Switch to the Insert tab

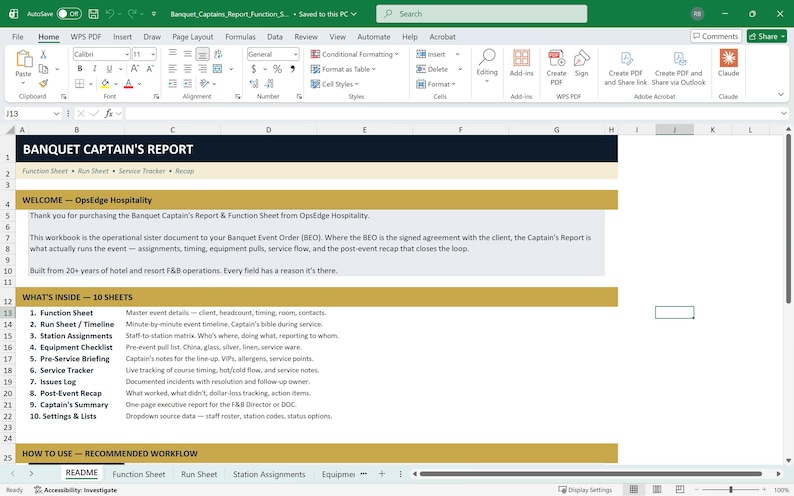click(x=122, y=36)
